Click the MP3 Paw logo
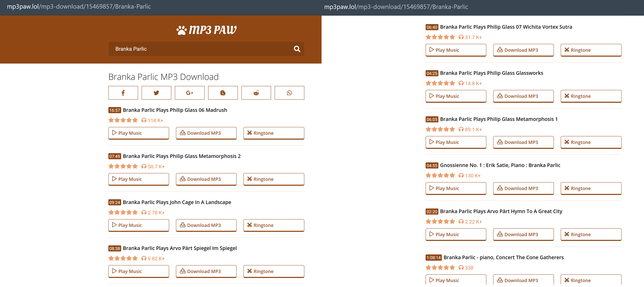Viewport: 644px width, 287px height. [x=206, y=30]
